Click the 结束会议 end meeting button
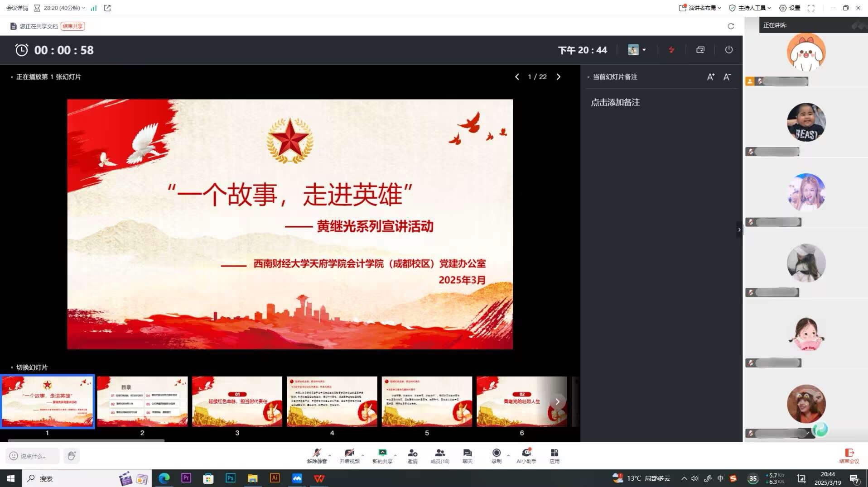The width and height of the screenshot is (868, 487). tap(849, 455)
